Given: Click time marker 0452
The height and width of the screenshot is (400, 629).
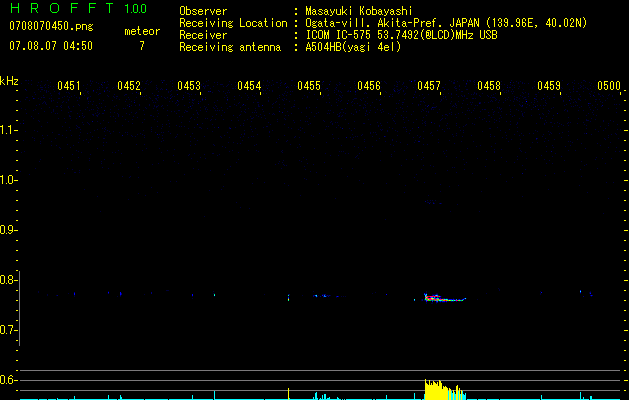Looking at the screenshot, I should tap(129, 86).
